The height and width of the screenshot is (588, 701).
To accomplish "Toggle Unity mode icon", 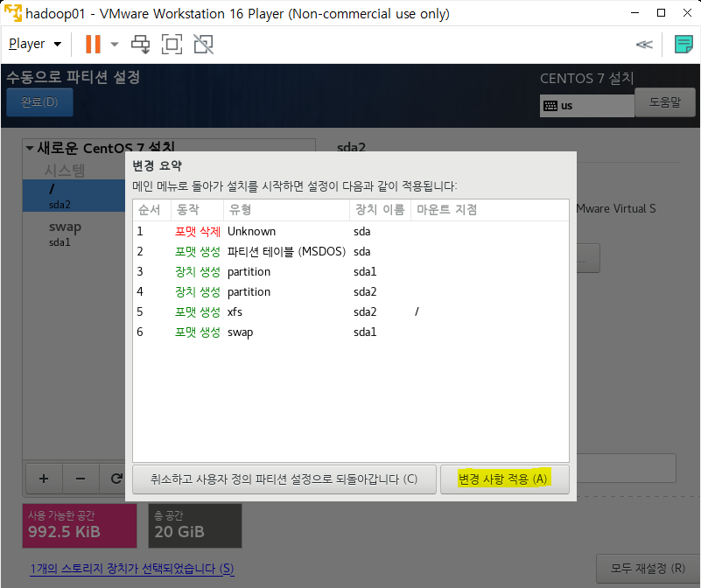I will 203,45.
